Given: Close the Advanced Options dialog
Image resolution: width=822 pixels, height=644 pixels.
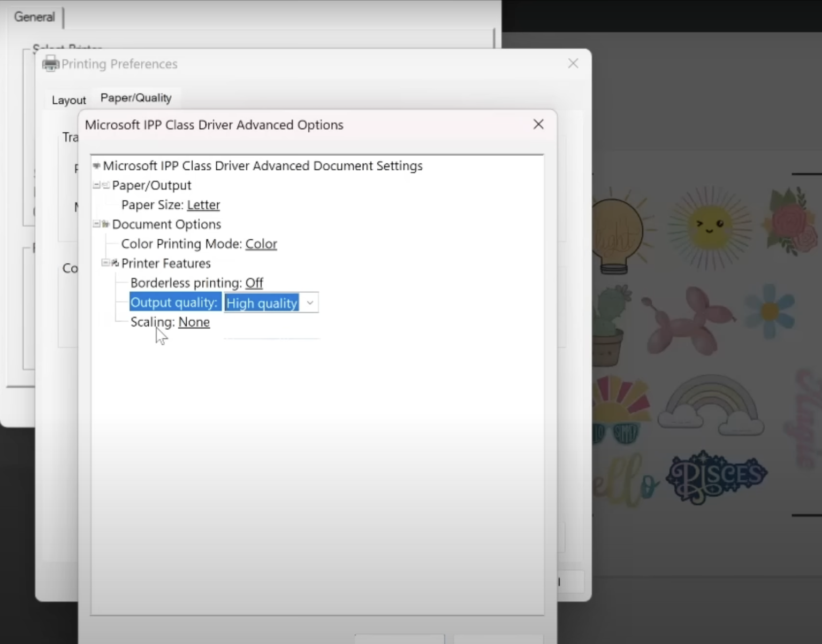Looking at the screenshot, I should pyautogui.click(x=538, y=124).
